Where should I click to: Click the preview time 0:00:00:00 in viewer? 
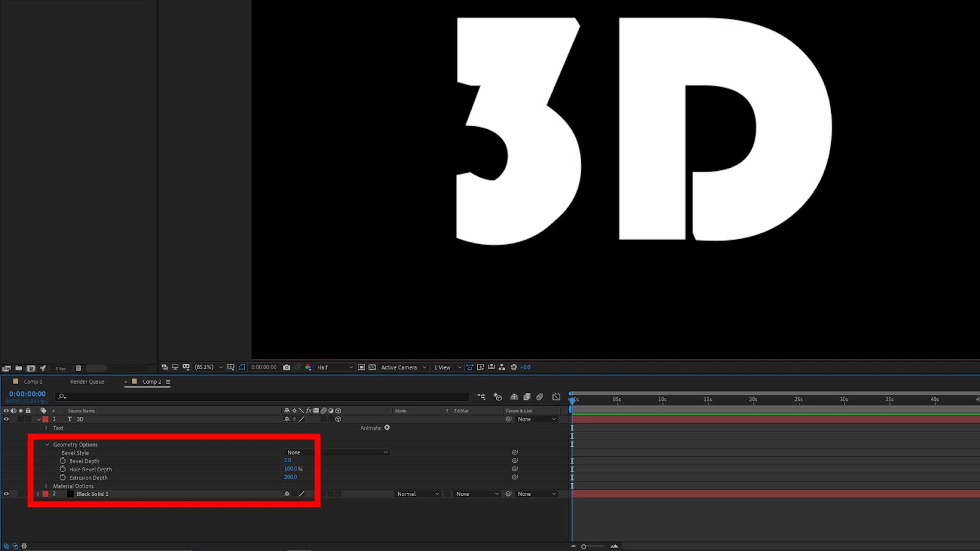264,367
